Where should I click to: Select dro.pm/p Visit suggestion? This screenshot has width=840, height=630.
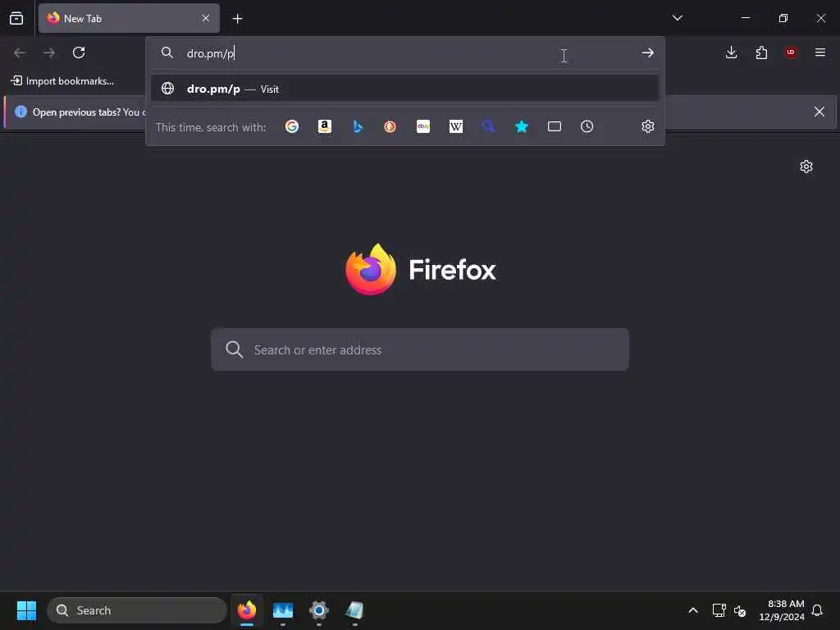tap(405, 89)
